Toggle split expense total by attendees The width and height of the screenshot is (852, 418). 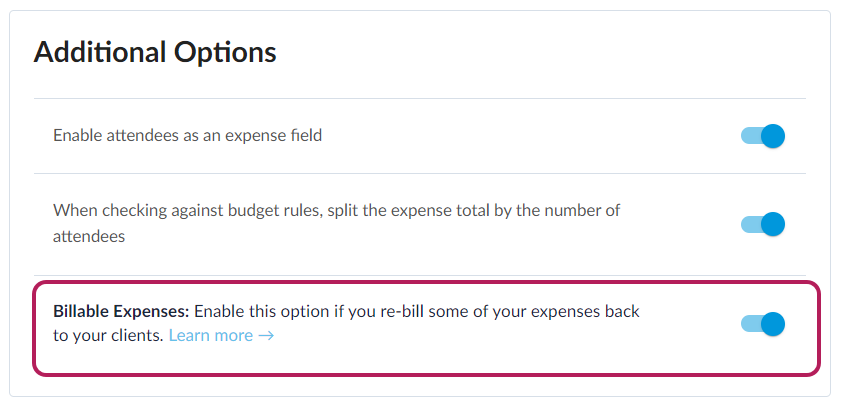[x=762, y=224]
